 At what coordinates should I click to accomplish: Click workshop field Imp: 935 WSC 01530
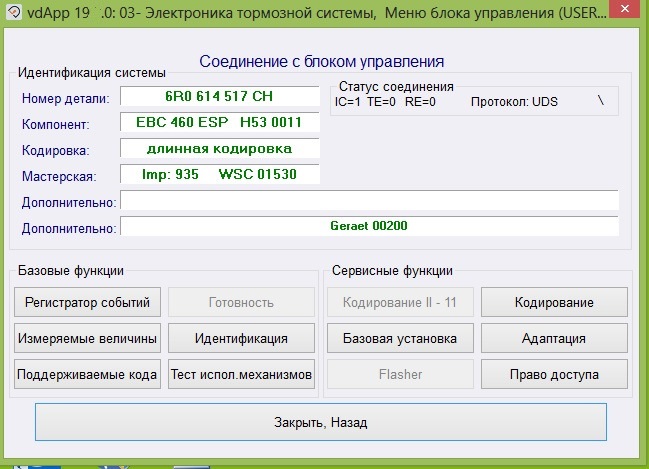[220, 174]
